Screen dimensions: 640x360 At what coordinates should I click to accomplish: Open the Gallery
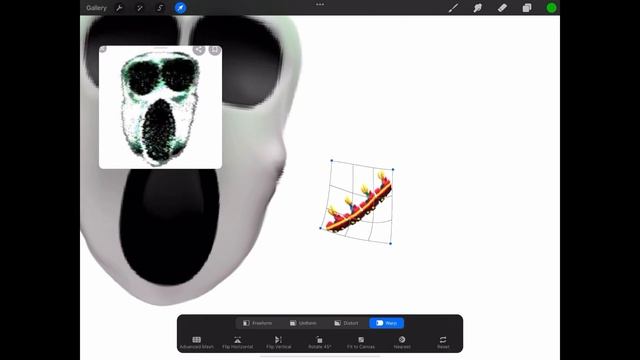(96, 8)
